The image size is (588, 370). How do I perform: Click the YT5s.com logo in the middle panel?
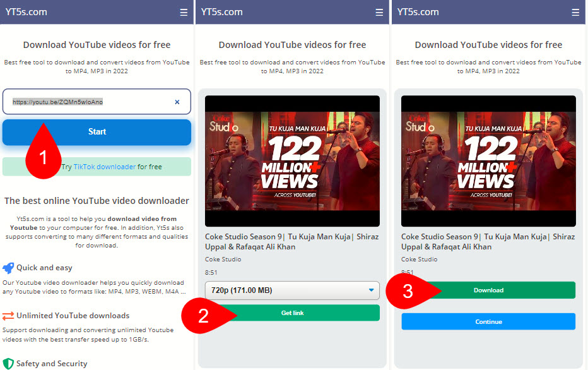(221, 12)
